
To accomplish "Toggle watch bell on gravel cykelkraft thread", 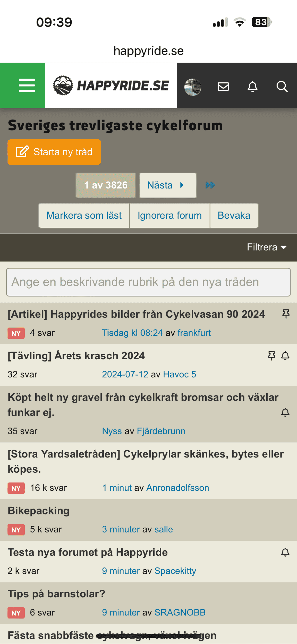I will point(285,412).
